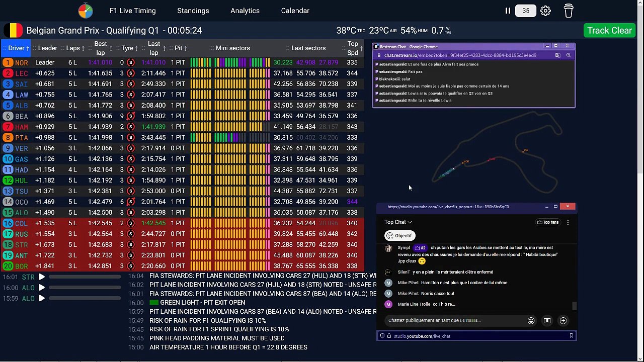Click the Mini sectors column header
Viewport: 644px width, 362px height.
[x=232, y=48]
